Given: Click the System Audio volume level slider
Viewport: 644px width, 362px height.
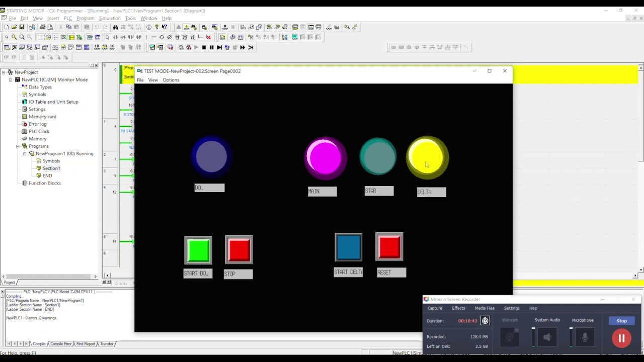Looking at the screenshot, I should (533, 337).
